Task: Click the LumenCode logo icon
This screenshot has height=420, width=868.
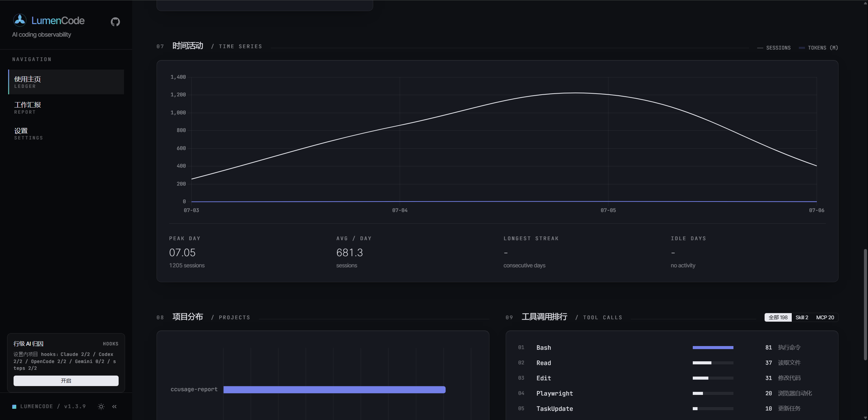Action: point(20,20)
